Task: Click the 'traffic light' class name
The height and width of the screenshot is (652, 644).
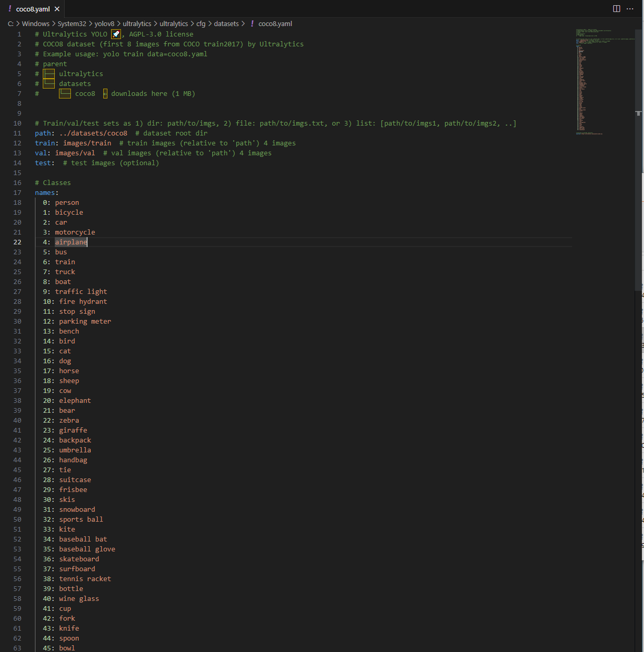Action: [81, 292]
